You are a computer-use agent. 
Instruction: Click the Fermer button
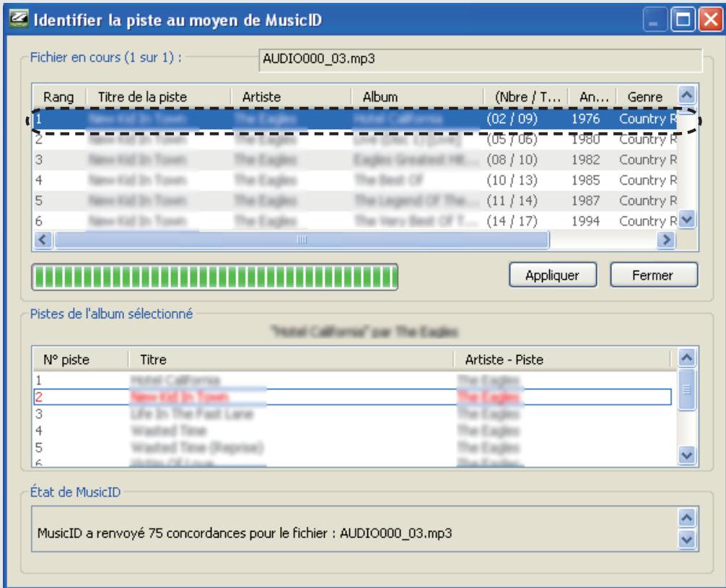point(654,275)
